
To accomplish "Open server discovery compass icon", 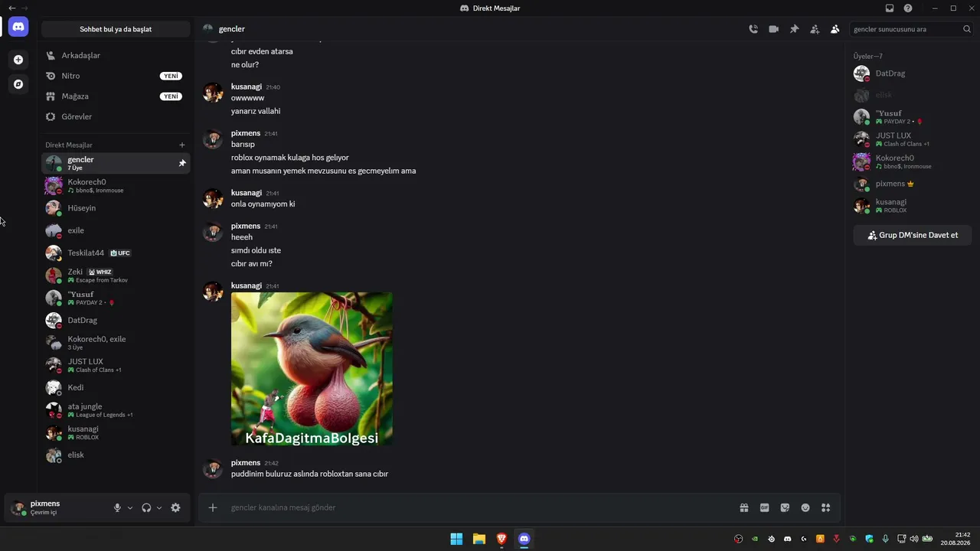I will coord(18,84).
